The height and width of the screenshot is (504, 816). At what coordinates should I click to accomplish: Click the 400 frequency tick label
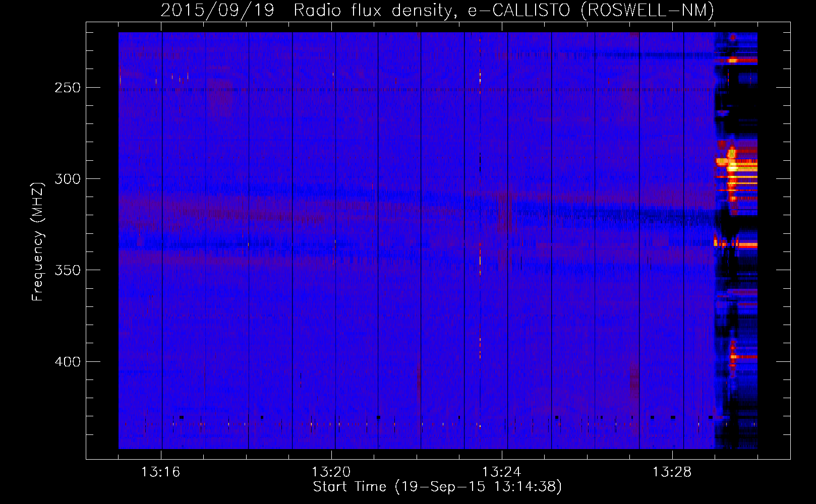[x=68, y=362]
